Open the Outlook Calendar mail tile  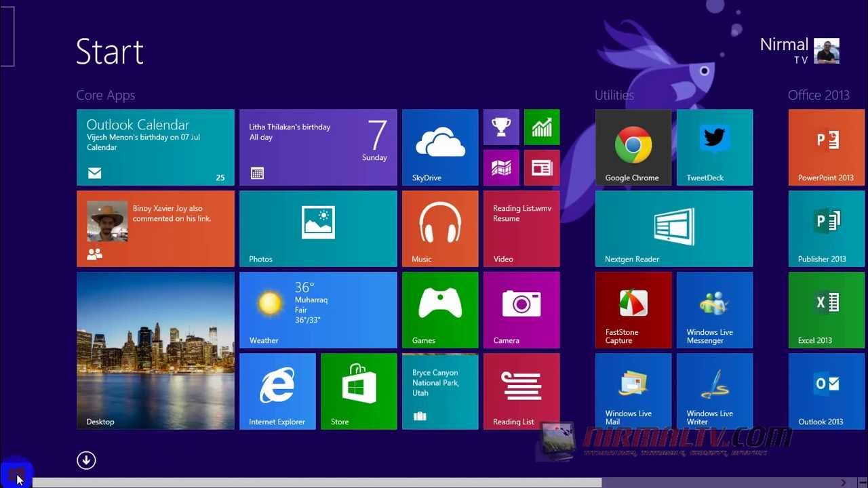pyautogui.click(x=155, y=147)
